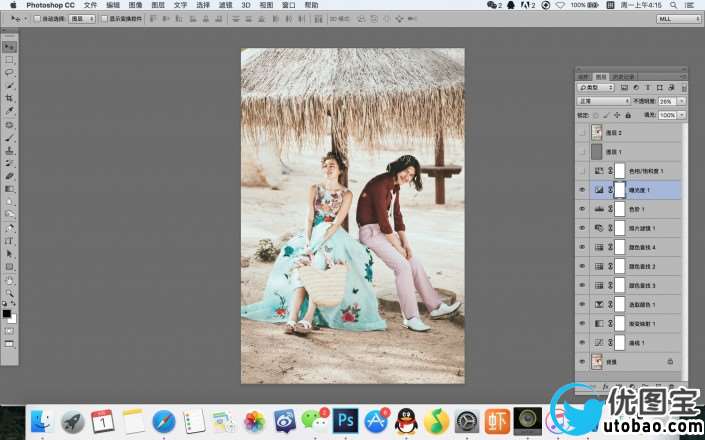Select the 可选颜色 1 adjustment layer
Screen dimensions: 705x440
(x=629, y=304)
